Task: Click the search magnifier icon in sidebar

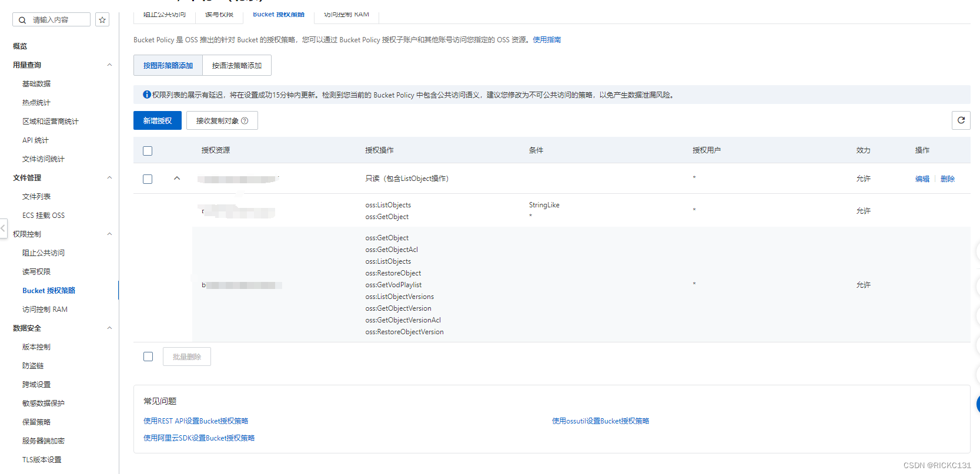Action: tap(22, 20)
